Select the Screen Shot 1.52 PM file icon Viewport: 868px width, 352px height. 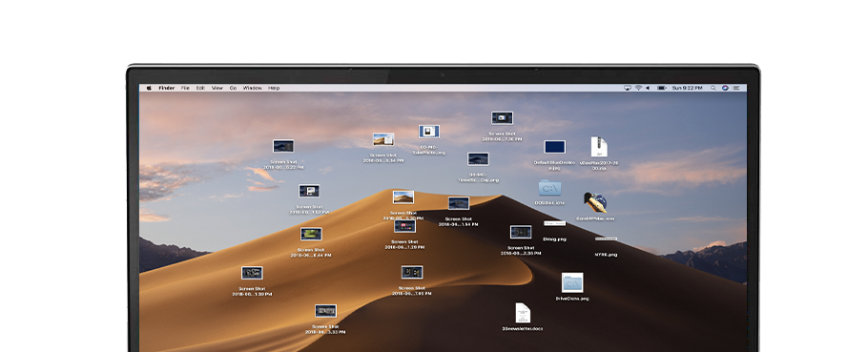[x=309, y=191]
